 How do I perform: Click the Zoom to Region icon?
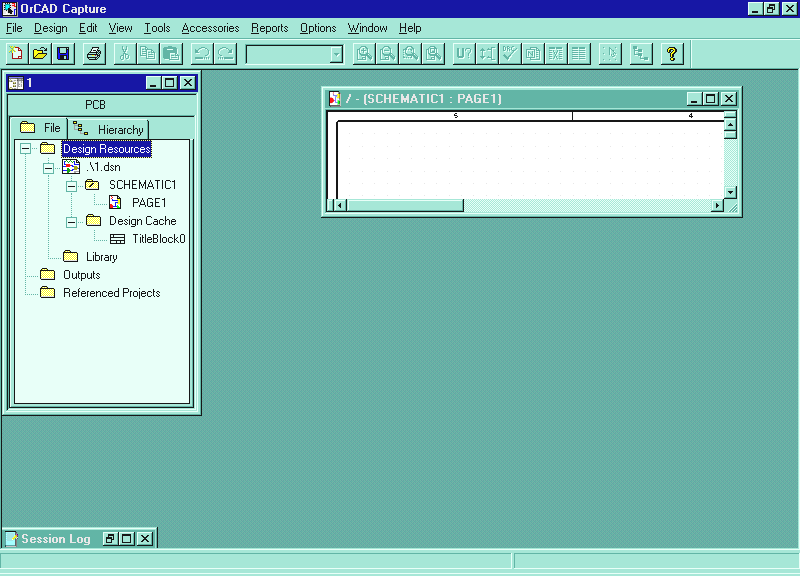(410, 54)
